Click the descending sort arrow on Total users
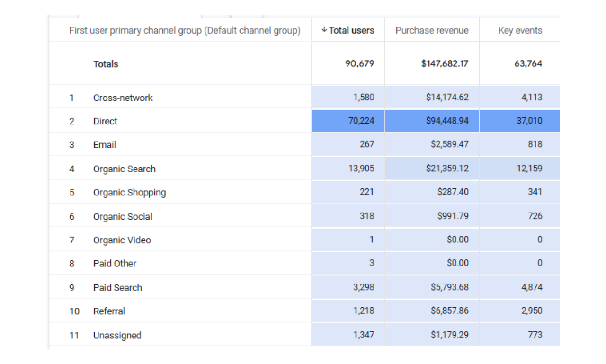Image resolution: width=606 pixels, height=364 pixels. point(324,30)
